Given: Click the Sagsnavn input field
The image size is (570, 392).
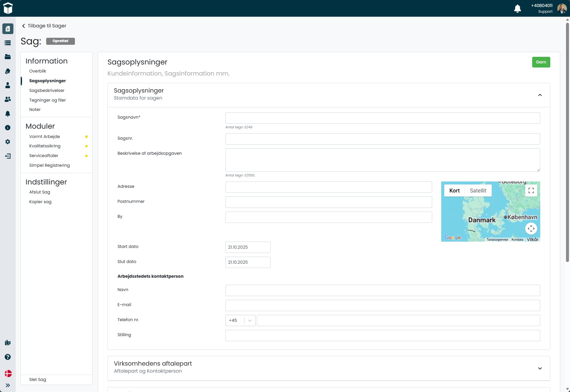Looking at the screenshot, I should pos(382,118).
